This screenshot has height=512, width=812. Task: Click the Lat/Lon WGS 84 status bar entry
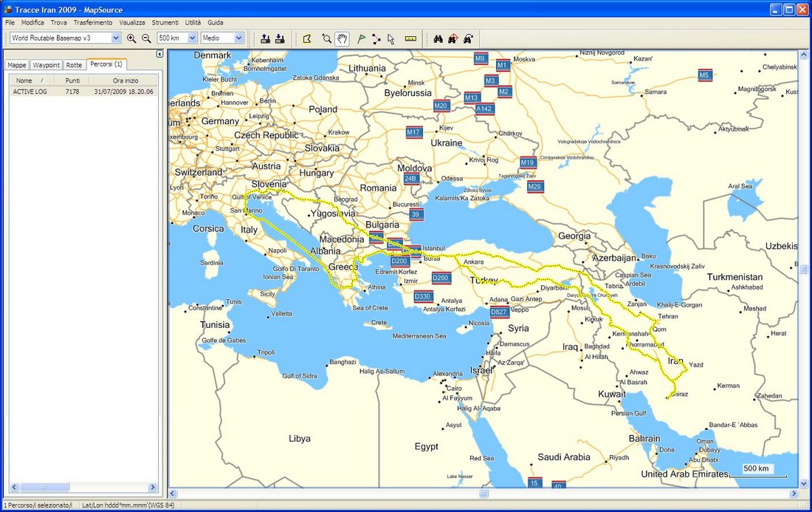[x=128, y=505]
